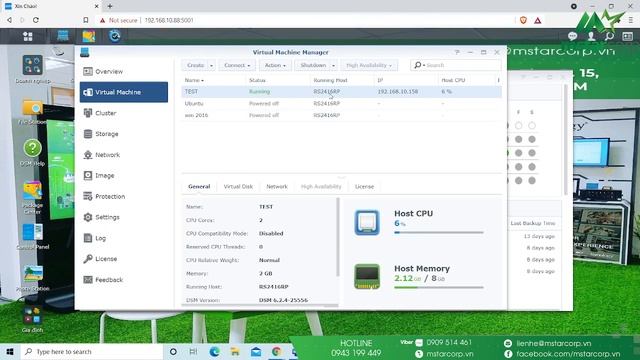Screen dimensions: 640x360
Task: Select the win 2016 virtual machine row
Action: pyautogui.click(x=341, y=116)
